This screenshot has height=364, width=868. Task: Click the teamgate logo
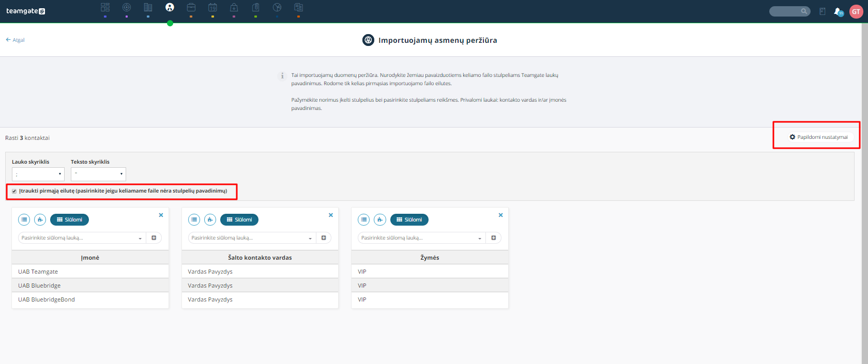(x=25, y=11)
